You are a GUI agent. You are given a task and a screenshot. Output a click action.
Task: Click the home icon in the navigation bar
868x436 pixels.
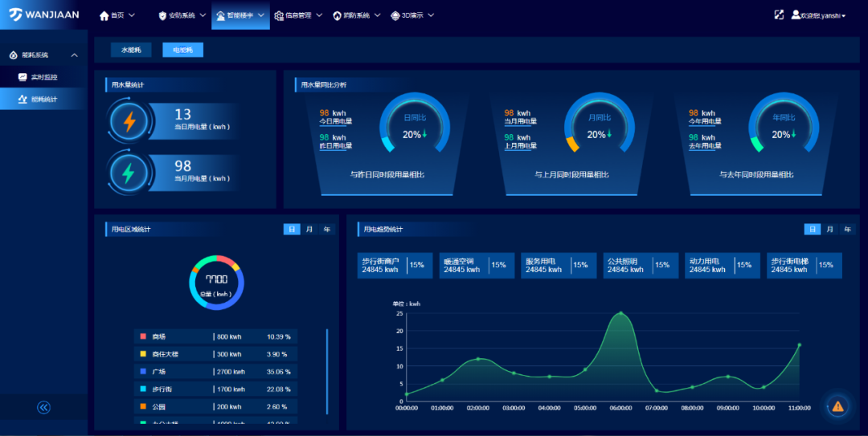(104, 15)
